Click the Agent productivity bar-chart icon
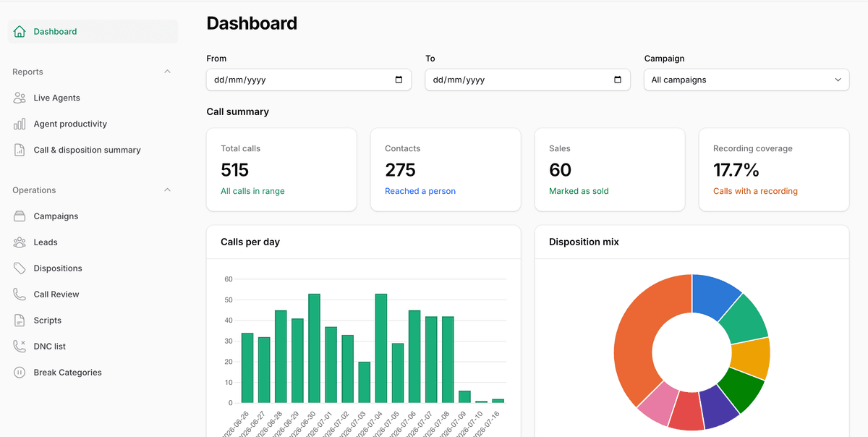This screenshot has height=437, width=868. click(20, 124)
